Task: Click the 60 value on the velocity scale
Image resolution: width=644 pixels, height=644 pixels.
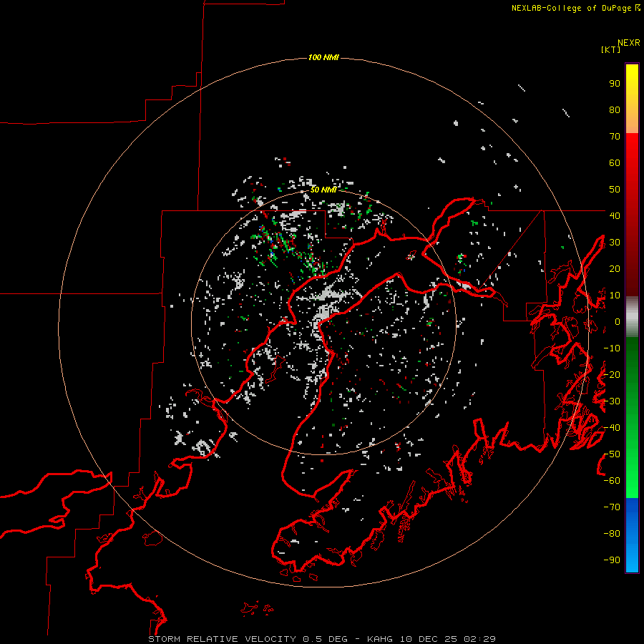Action: tap(615, 163)
